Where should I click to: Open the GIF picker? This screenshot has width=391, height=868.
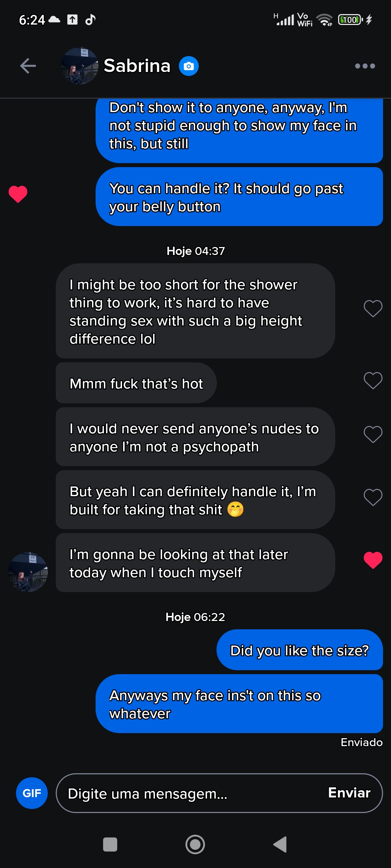pyautogui.click(x=32, y=793)
